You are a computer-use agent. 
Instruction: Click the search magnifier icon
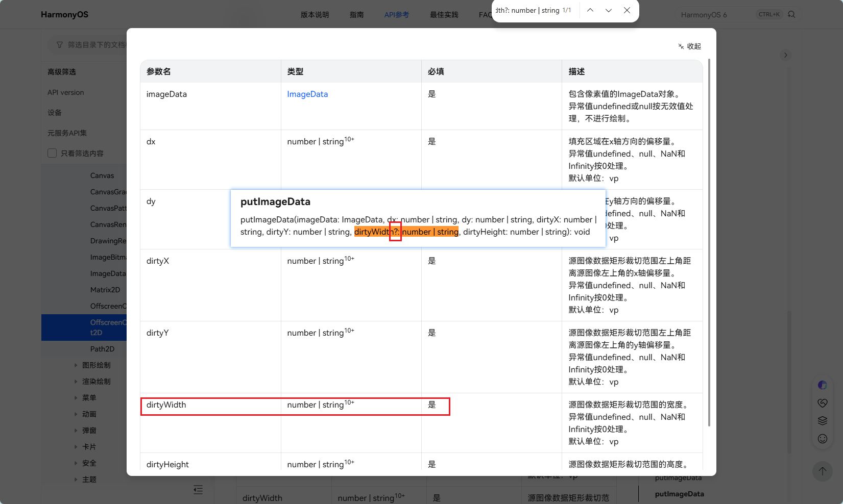click(x=791, y=14)
